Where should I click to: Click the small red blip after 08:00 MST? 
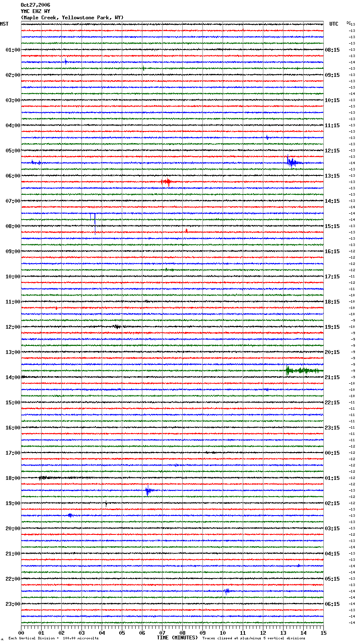[186, 230]
